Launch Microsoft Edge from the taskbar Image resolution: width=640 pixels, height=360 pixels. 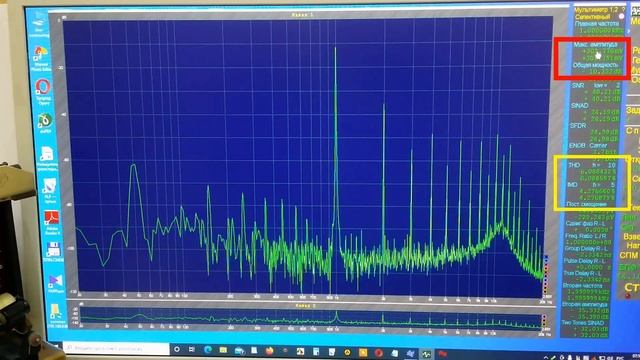[x=208, y=350]
